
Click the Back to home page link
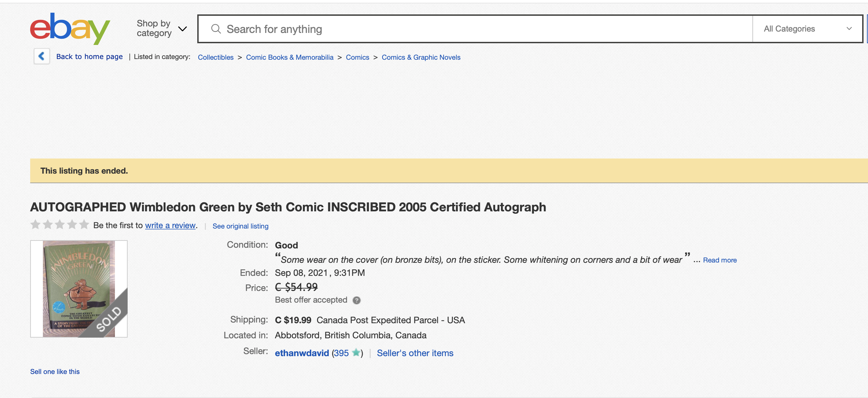pyautogui.click(x=89, y=57)
